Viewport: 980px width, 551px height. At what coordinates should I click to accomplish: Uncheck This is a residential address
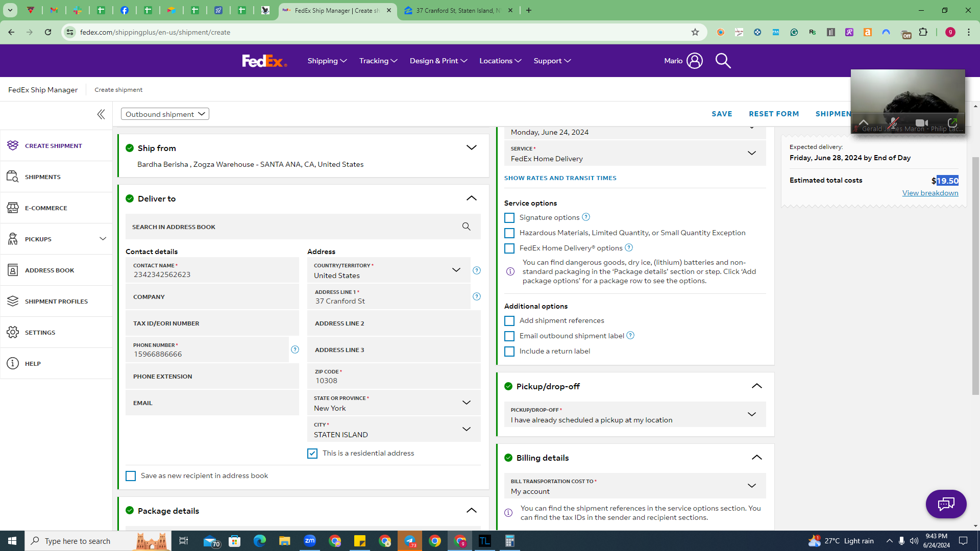[x=312, y=454]
